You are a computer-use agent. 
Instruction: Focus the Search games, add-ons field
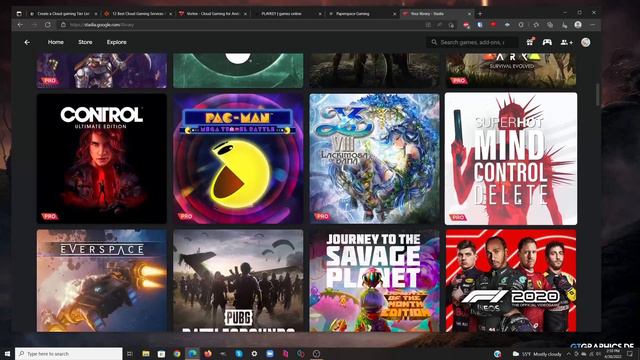tap(472, 42)
